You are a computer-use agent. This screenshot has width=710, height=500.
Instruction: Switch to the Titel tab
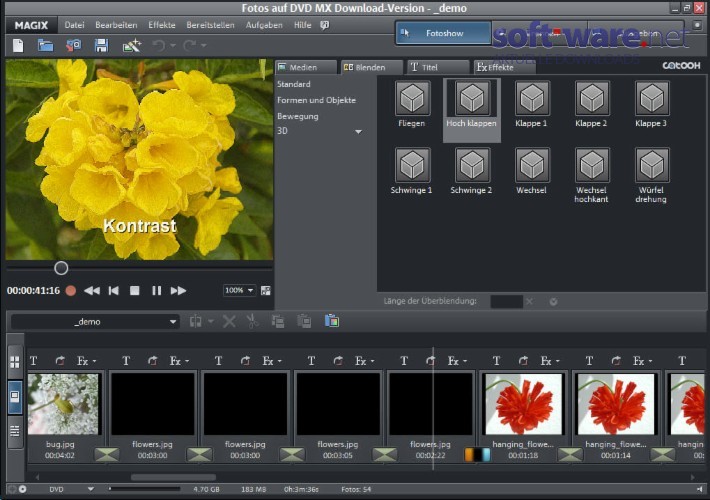(x=438, y=67)
